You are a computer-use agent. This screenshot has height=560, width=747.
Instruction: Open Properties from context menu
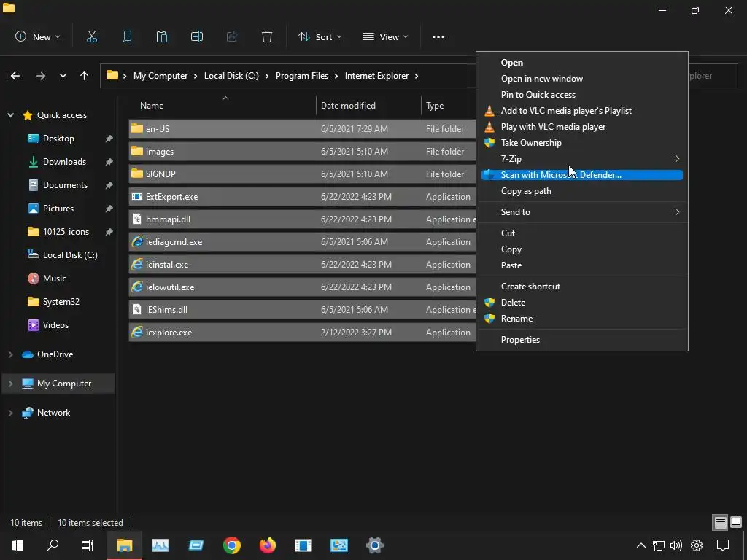[x=582, y=340]
